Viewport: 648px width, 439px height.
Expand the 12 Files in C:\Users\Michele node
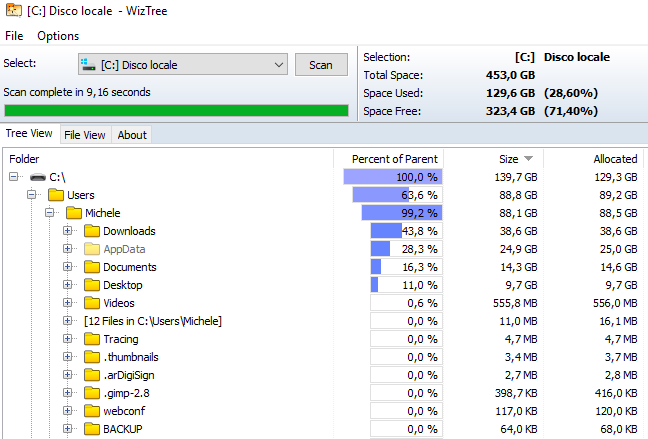pyautogui.click(x=67, y=320)
